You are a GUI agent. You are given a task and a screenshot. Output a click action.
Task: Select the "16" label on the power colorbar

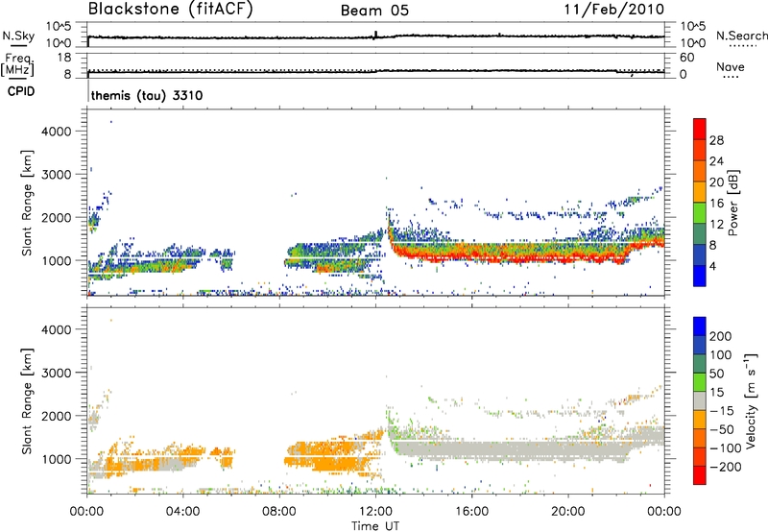pos(716,204)
